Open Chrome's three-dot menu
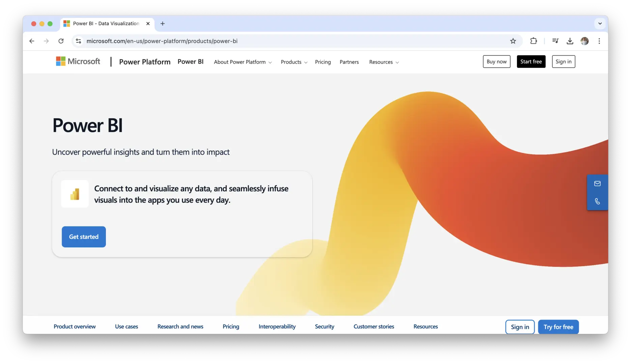 point(599,41)
